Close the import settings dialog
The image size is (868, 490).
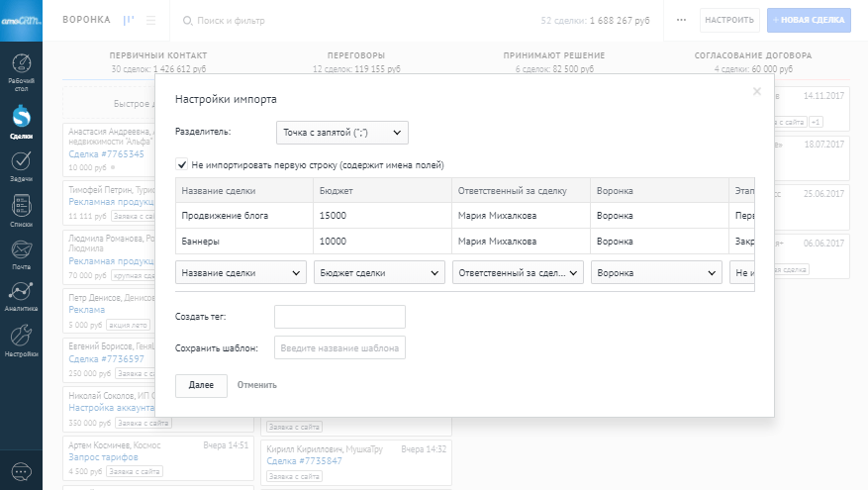click(x=757, y=91)
